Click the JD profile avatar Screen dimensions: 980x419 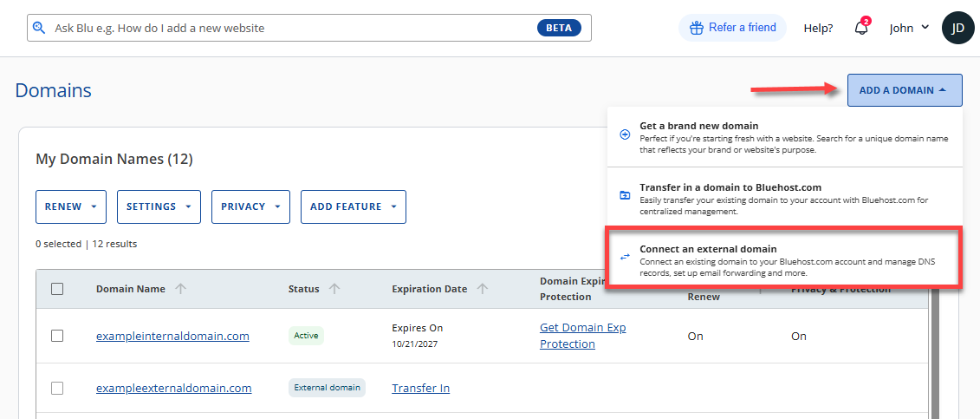click(x=957, y=28)
